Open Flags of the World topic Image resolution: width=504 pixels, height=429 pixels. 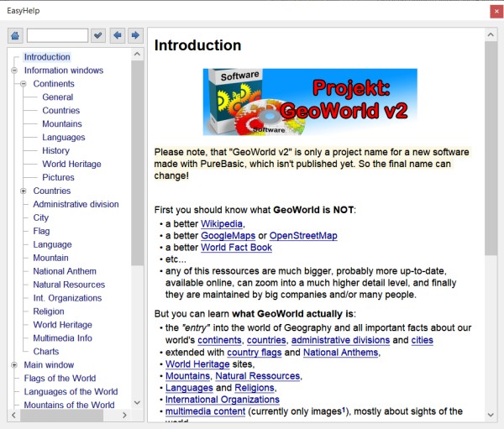pos(60,379)
